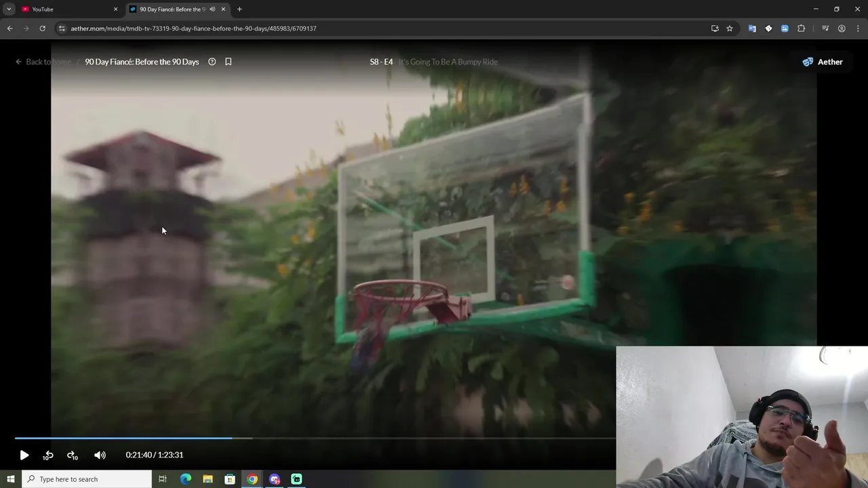Open the Chrome three-dot menu
Screen dimensions: 868x488
coord(857,28)
